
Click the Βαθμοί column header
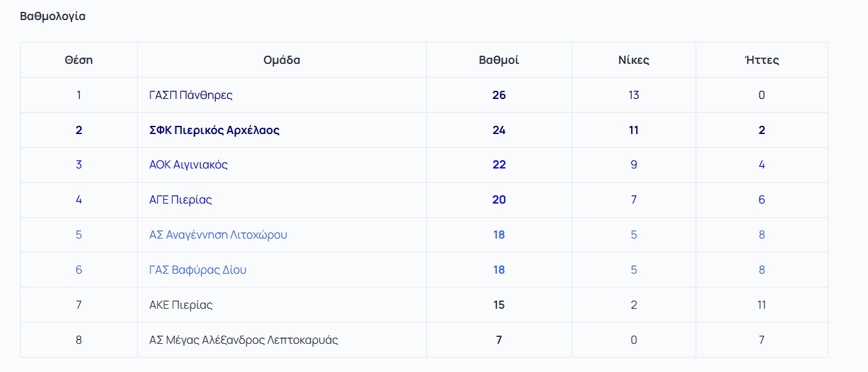(499, 60)
